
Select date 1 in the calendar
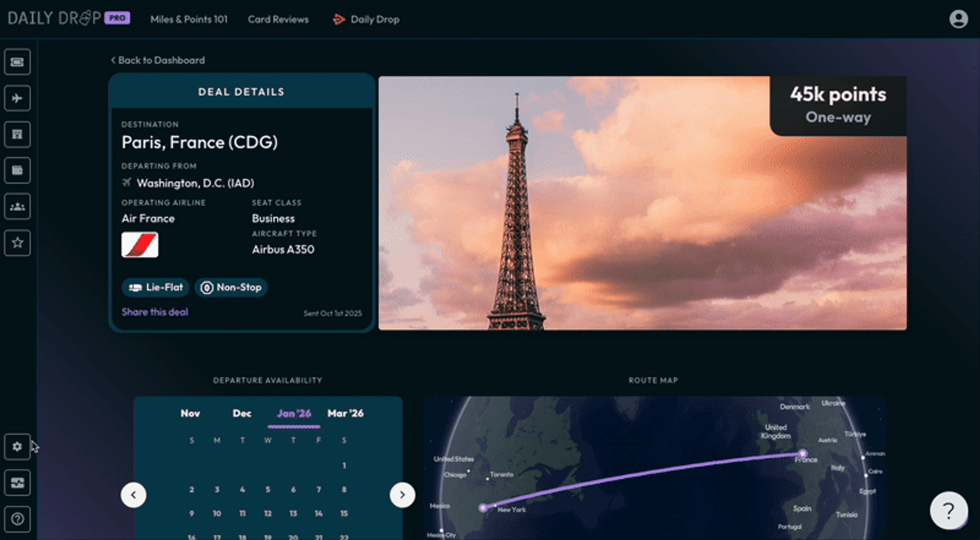pyautogui.click(x=344, y=465)
